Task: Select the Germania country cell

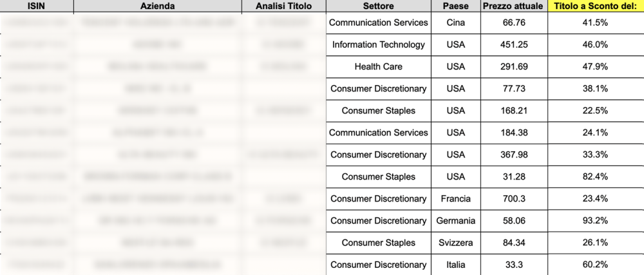Action: click(455, 220)
